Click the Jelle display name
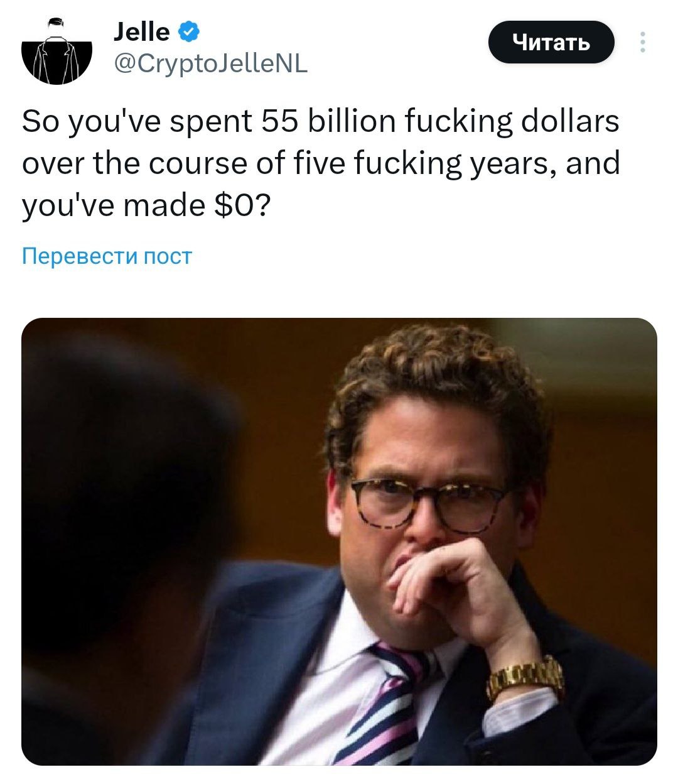Image resolution: width=678 pixels, height=784 pixels. point(142,31)
